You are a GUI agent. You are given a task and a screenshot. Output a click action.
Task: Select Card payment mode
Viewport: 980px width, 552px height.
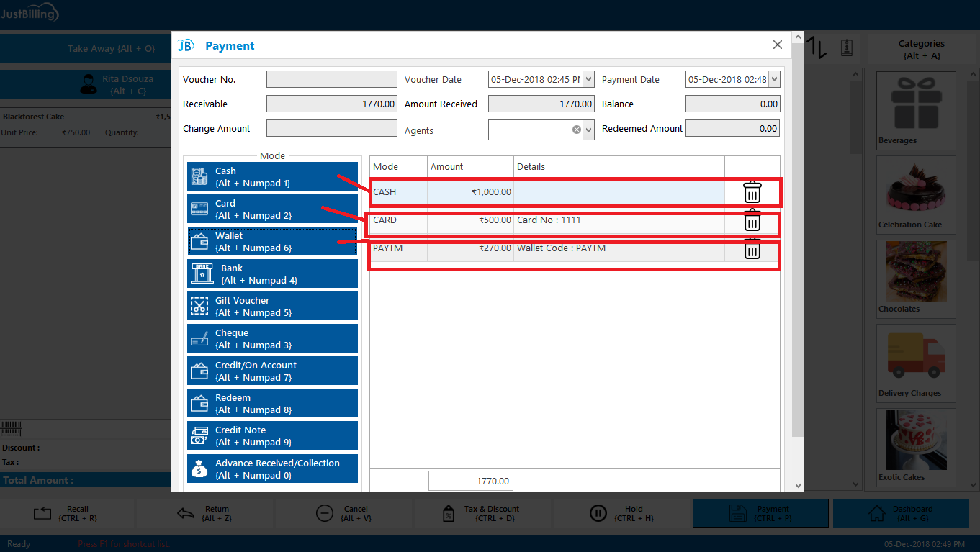click(x=272, y=209)
